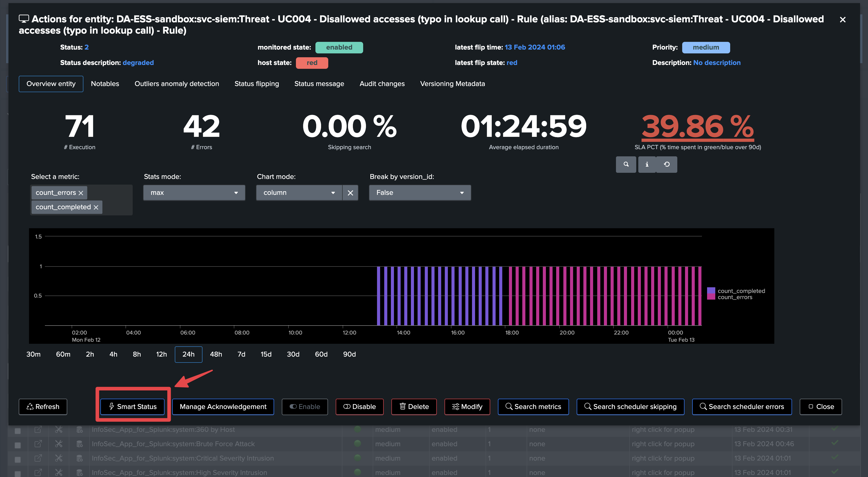Open the Outliers anomaly detection tab
868x477 pixels.
tap(177, 84)
